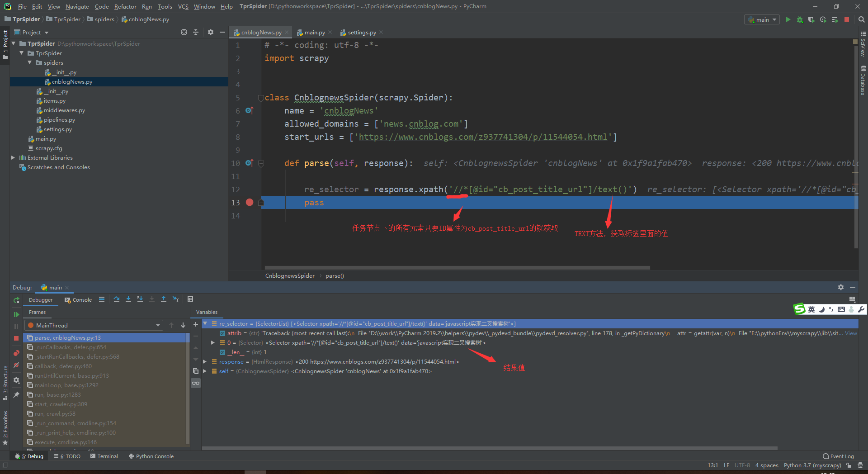Click editor horizontal scrollbar
Viewport: 868px width, 474px height.
click(x=457, y=267)
